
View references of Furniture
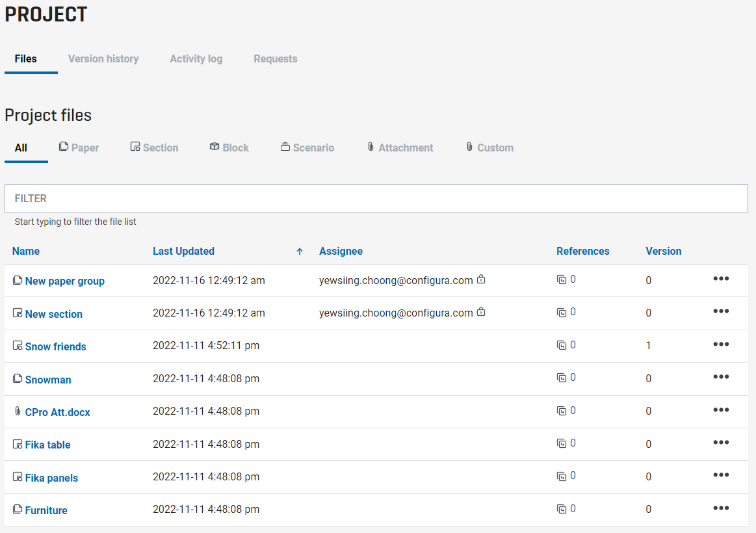(x=567, y=508)
